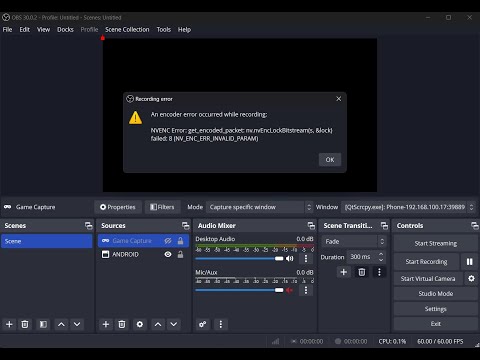The width and height of the screenshot is (480, 360).
Task: Click Start Recording button
Action: tap(426, 262)
